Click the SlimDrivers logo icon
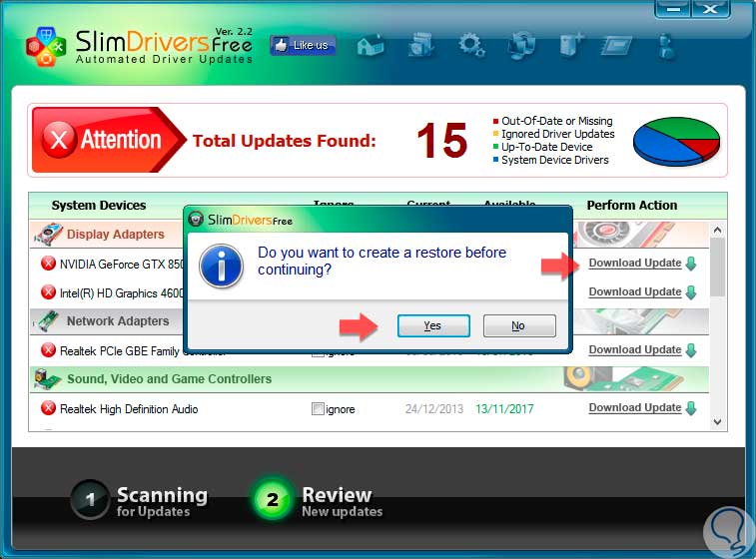The image size is (756, 559). pyautogui.click(x=45, y=46)
